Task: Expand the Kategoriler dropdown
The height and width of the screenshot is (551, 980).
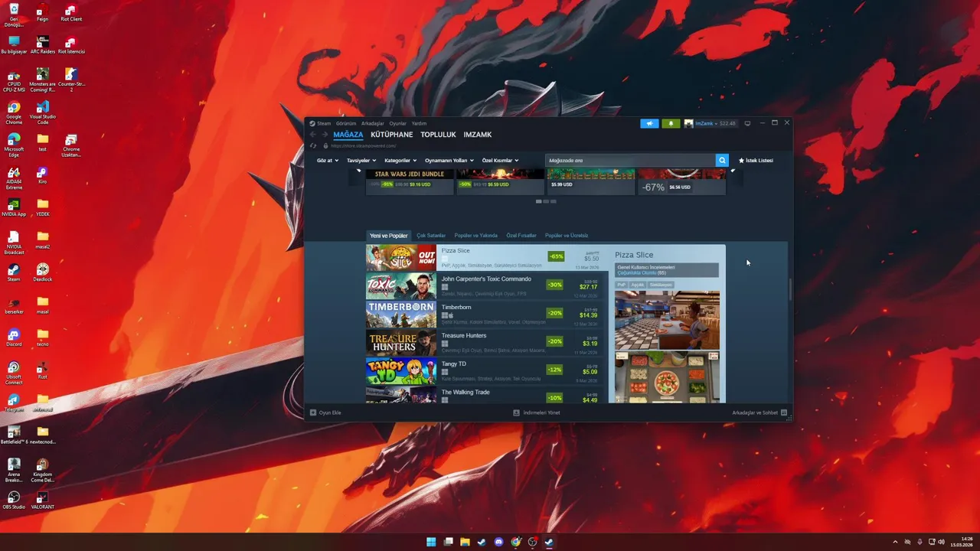Action: point(400,161)
